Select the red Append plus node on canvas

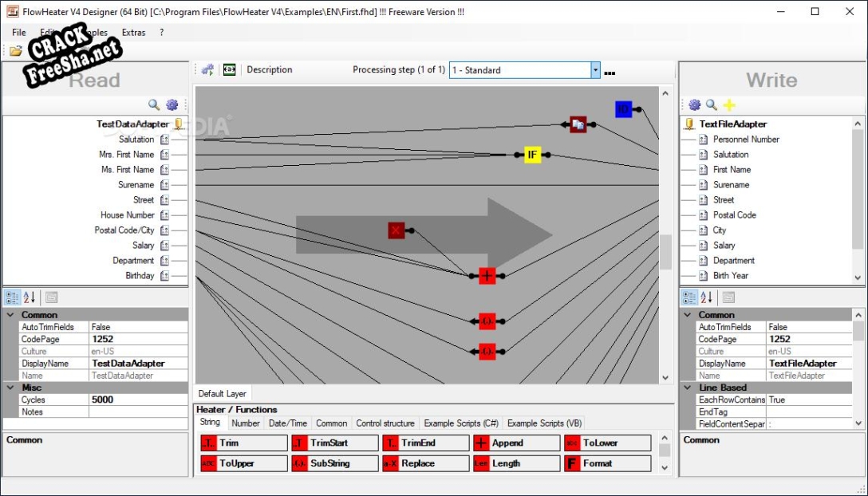[487, 276]
